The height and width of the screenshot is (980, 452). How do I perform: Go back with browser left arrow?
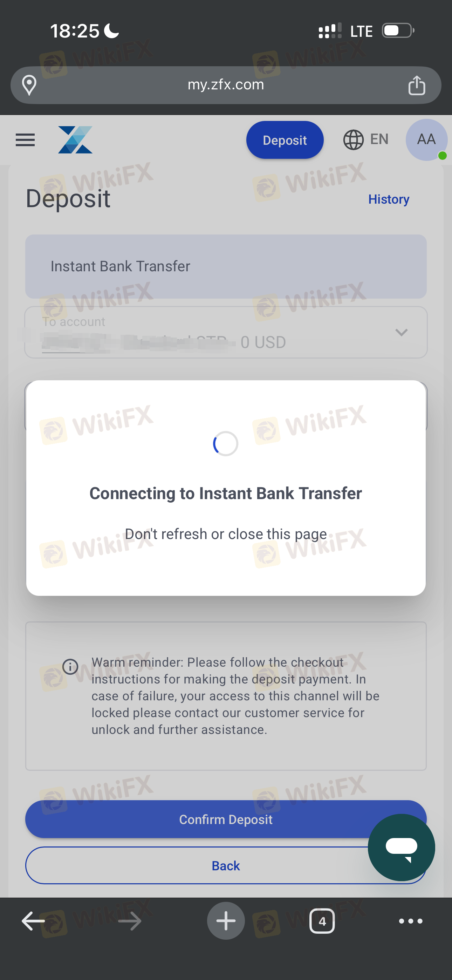34,921
